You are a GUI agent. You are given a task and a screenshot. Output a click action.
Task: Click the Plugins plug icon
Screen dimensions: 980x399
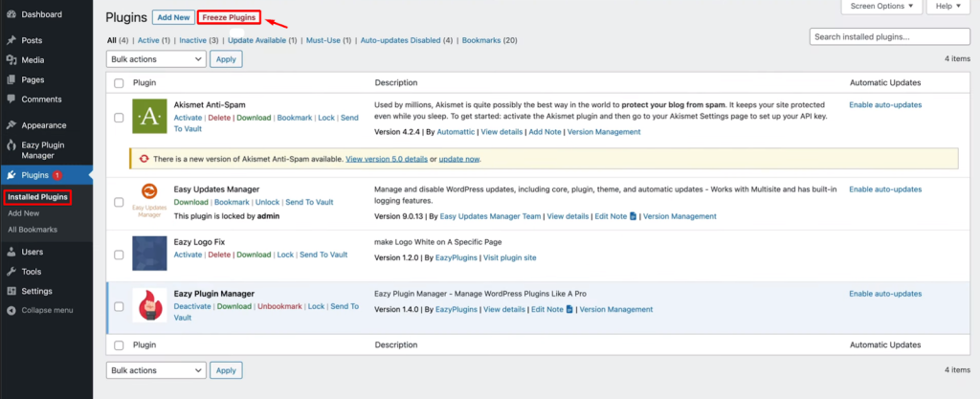tap(11, 175)
